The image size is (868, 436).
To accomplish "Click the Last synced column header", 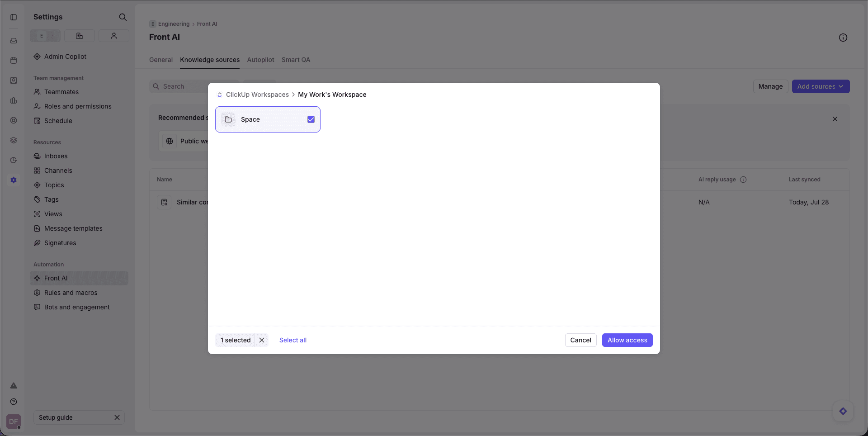I will pos(804,180).
